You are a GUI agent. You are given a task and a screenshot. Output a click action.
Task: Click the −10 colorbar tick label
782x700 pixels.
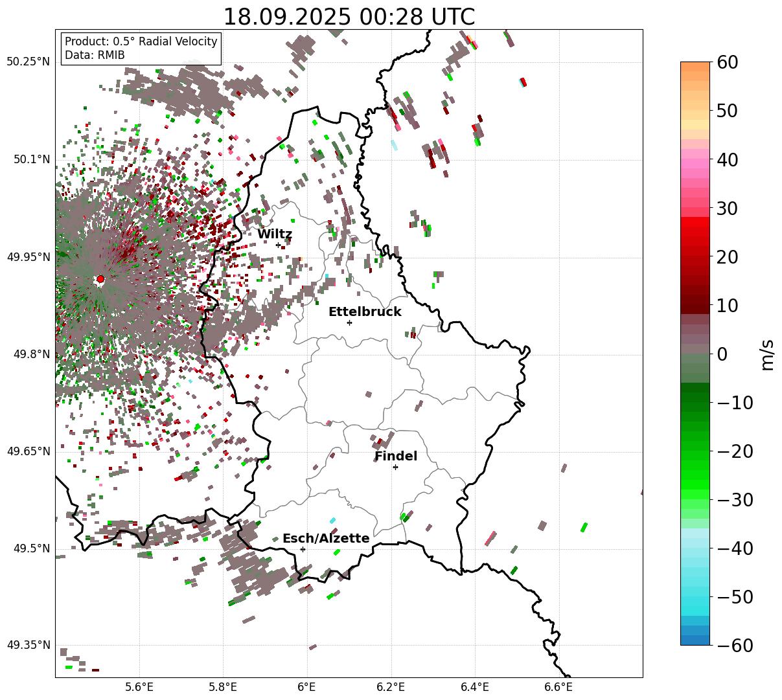pos(735,403)
